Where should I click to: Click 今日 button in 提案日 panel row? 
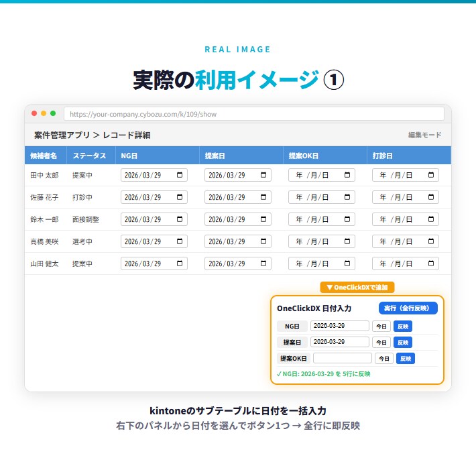click(x=381, y=343)
